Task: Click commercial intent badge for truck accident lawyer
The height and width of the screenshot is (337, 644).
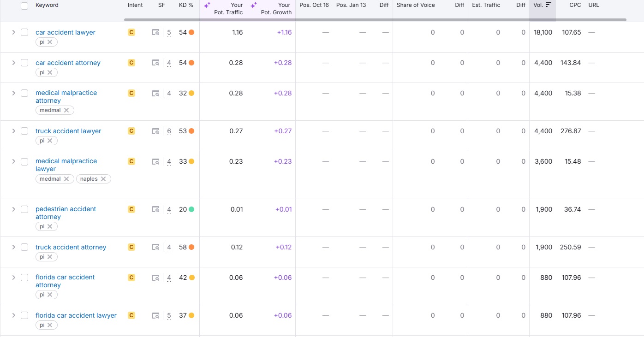Action: point(131,131)
